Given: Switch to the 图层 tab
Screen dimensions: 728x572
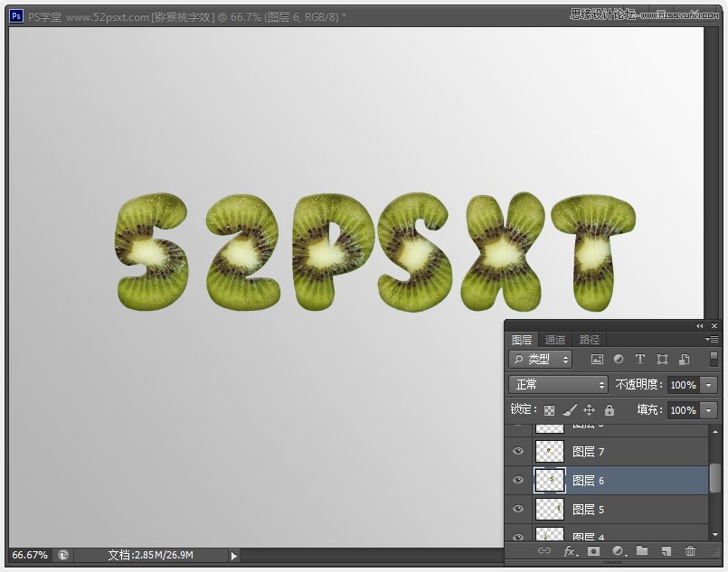Looking at the screenshot, I should 522,340.
